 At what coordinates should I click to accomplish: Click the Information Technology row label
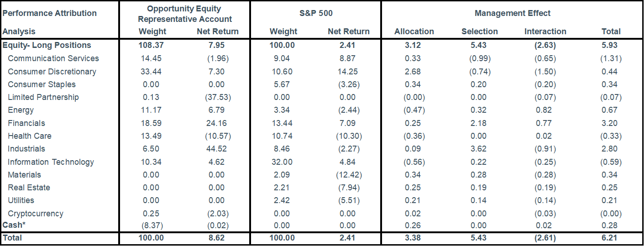51,162
